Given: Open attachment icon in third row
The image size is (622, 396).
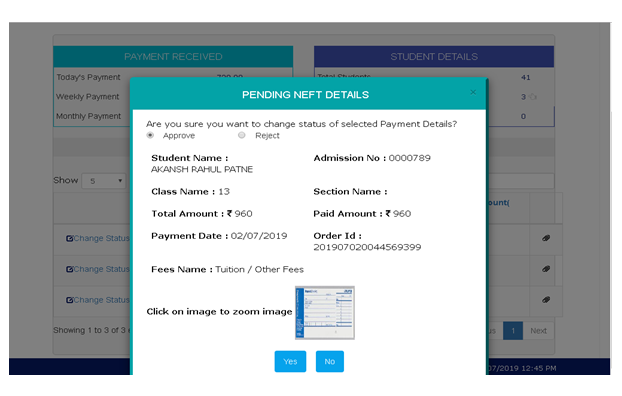Looking at the screenshot, I should pos(546,300).
